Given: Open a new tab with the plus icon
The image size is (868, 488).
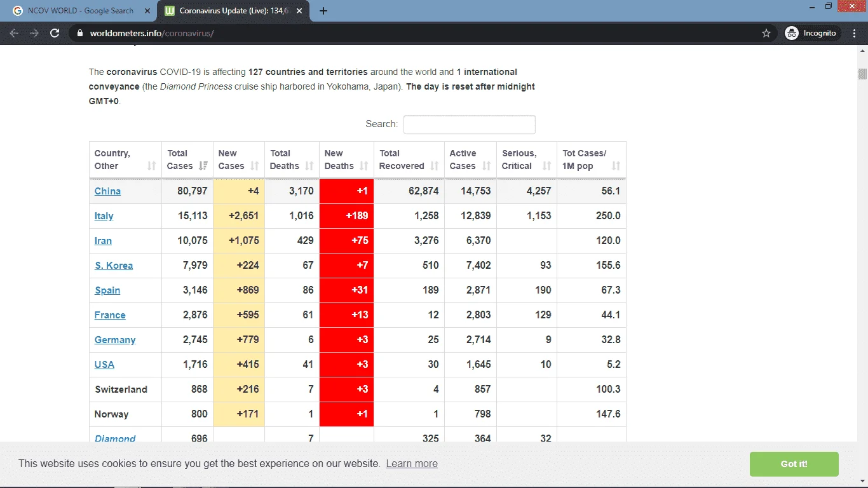Looking at the screenshot, I should (323, 11).
